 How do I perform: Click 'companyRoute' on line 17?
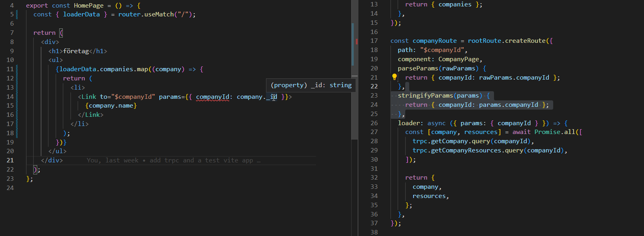(x=434, y=41)
